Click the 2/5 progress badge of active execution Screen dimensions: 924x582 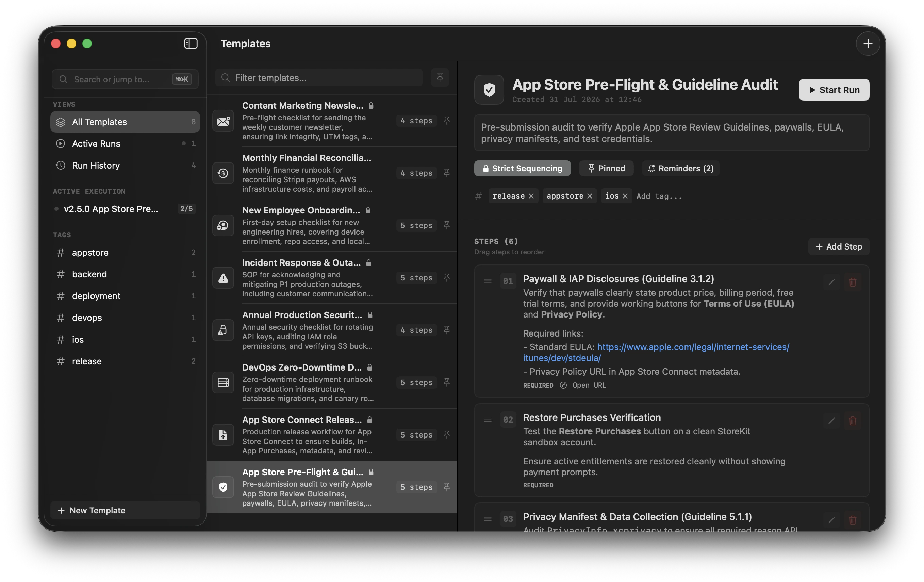click(186, 209)
